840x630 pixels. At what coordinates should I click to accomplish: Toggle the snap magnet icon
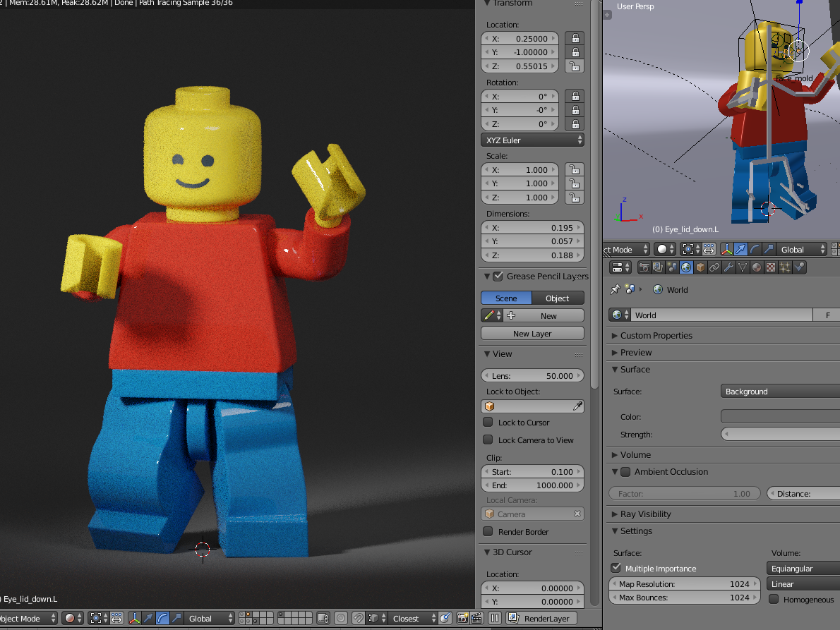point(359,618)
